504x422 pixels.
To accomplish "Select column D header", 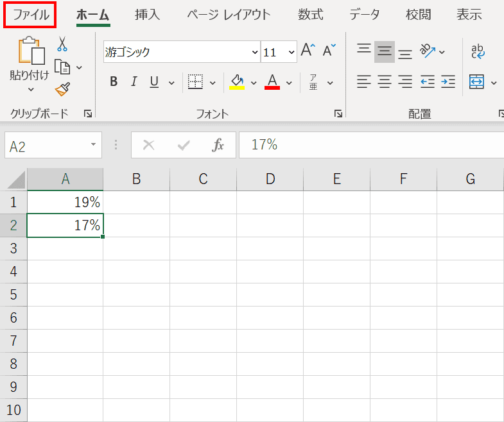I will click(270, 179).
